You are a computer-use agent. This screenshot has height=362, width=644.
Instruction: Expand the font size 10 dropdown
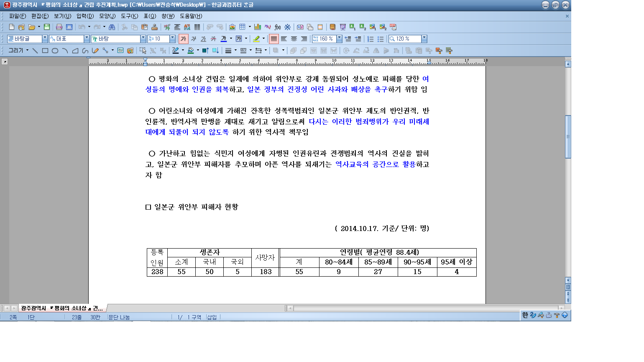click(172, 39)
